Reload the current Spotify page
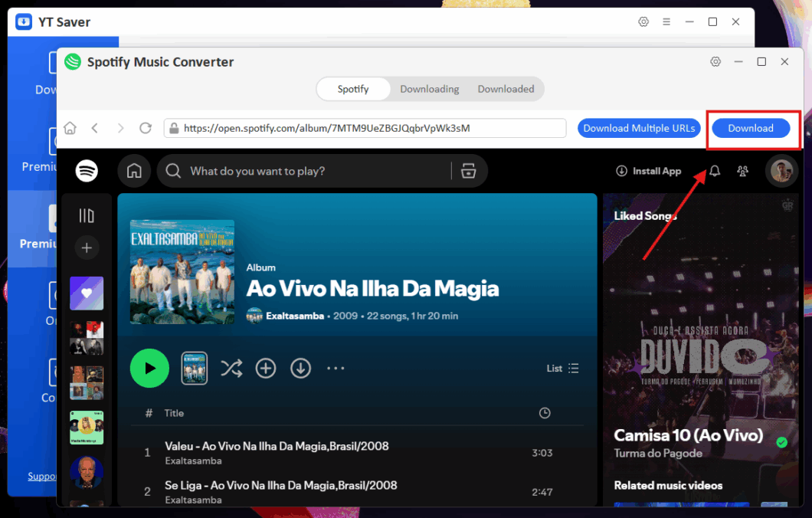This screenshot has width=812, height=518. pos(146,128)
